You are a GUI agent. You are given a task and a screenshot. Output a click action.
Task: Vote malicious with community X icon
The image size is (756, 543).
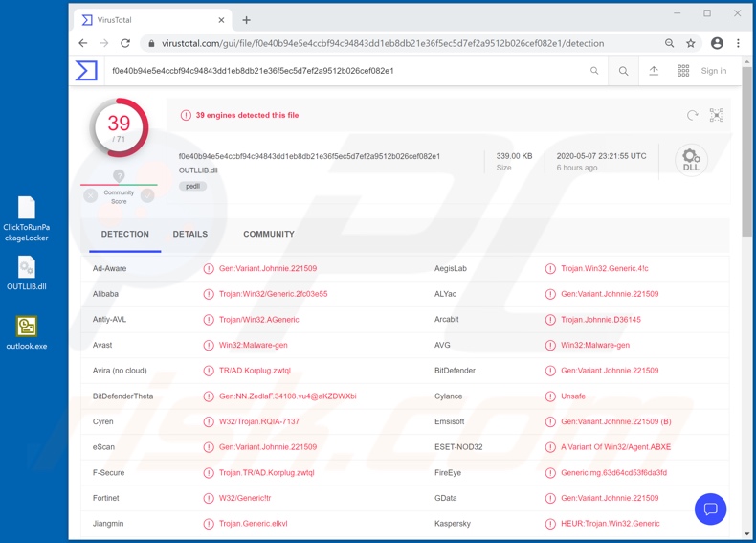pyautogui.click(x=91, y=195)
